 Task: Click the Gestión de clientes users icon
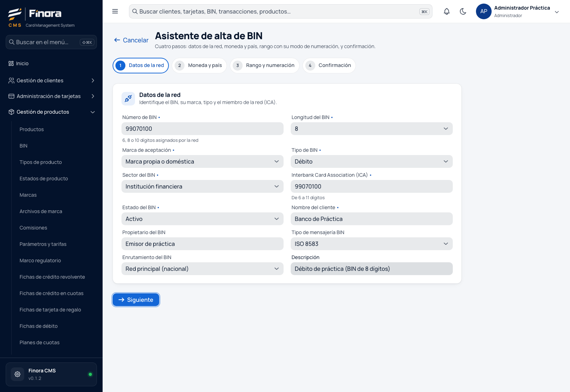11,81
